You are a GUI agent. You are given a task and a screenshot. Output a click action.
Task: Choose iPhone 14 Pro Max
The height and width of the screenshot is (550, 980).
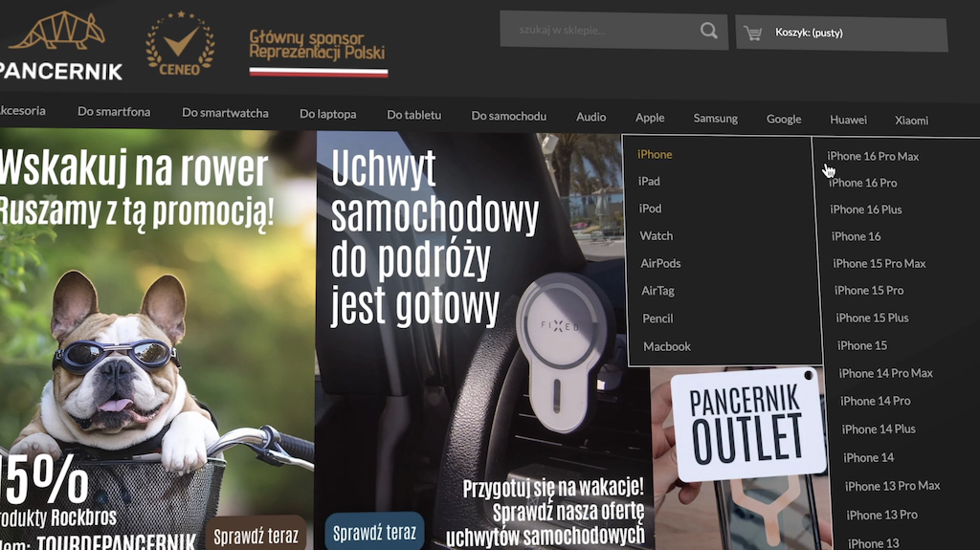[x=885, y=374]
